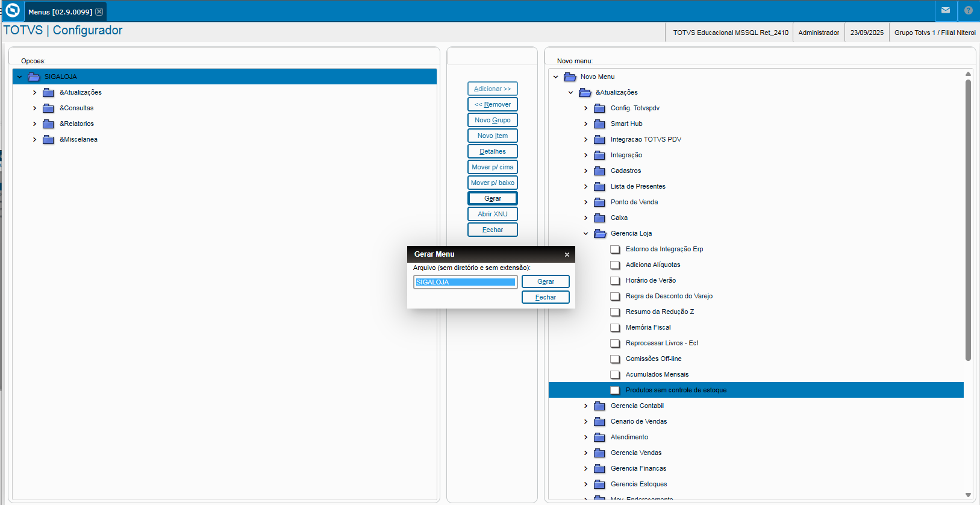This screenshot has width=980, height=505.
Task: Click the &Miscelanea folder icon
Action: pos(49,140)
